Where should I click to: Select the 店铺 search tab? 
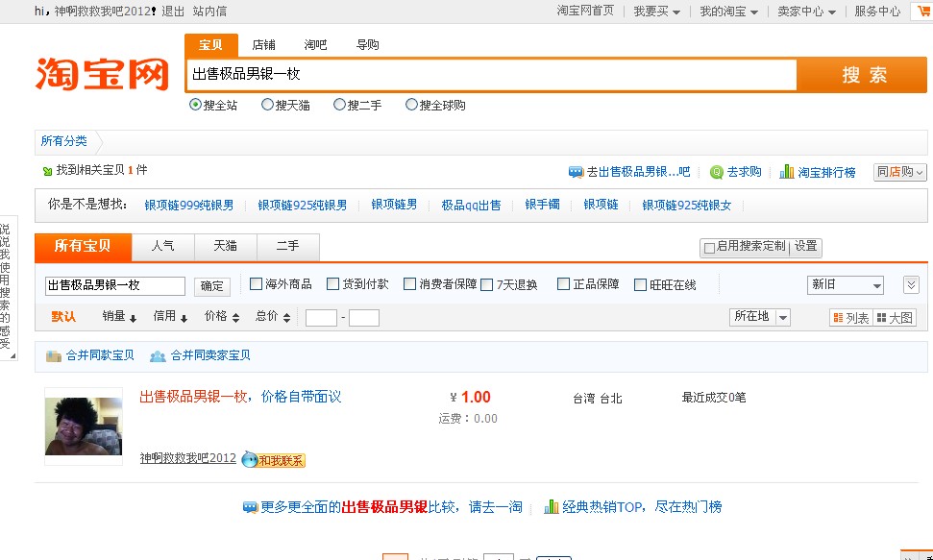pyautogui.click(x=263, y=45)
